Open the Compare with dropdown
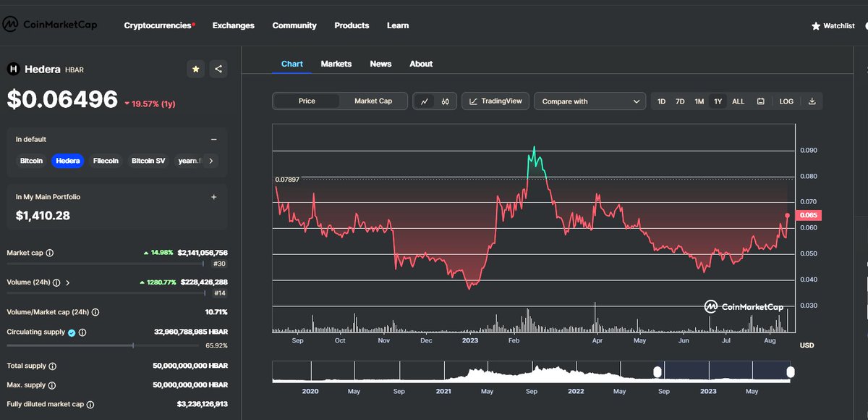The height and width of the screenshot is (420, 868). [590, 101]
